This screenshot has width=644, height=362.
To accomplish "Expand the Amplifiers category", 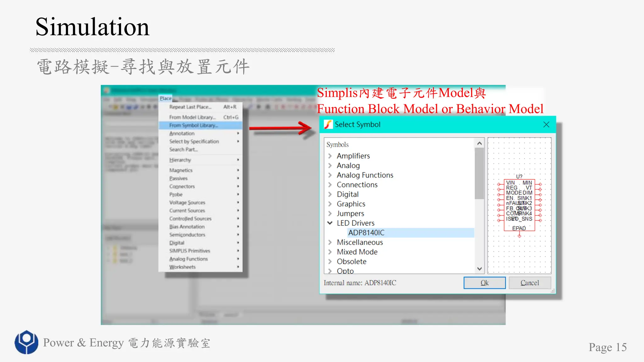I will (330, 156).
